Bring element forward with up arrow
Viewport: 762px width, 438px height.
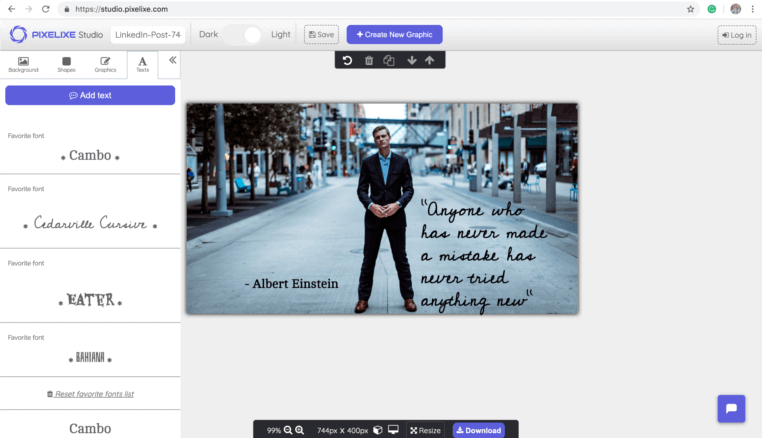[x=430, y=61]
